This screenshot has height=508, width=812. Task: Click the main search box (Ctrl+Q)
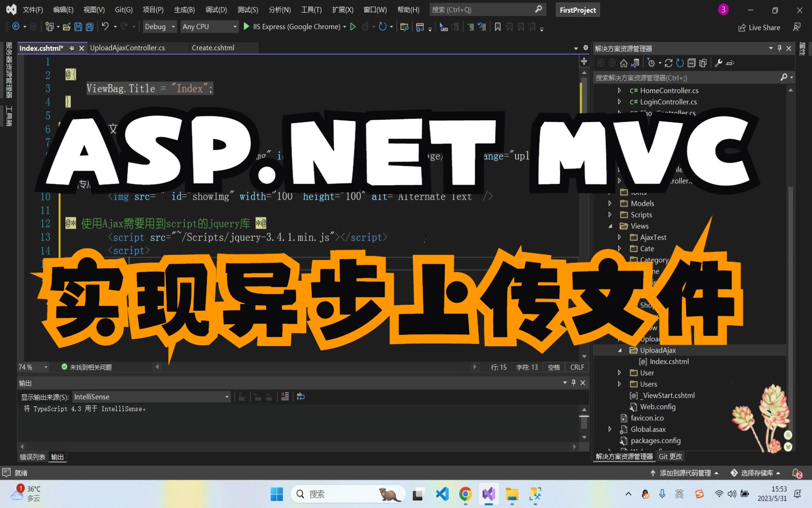488,9
